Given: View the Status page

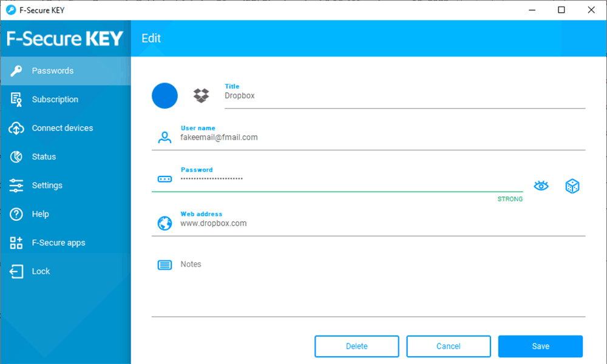Looking at the screenshot, I should point(66,157).
